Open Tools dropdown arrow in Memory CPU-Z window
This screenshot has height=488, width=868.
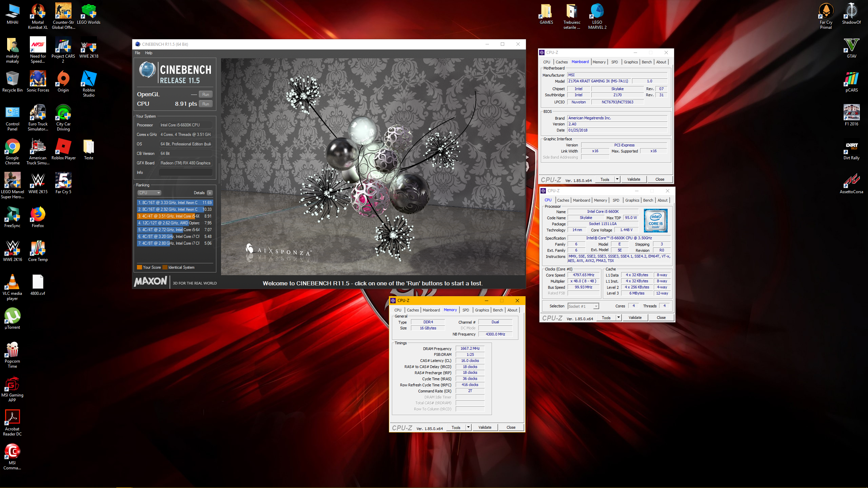click(469, 428)
